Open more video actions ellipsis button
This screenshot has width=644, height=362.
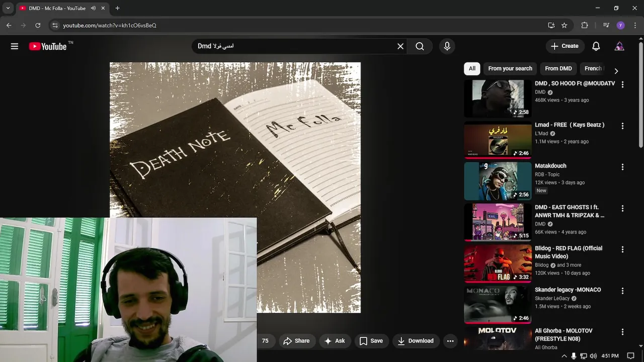[450, 341]
